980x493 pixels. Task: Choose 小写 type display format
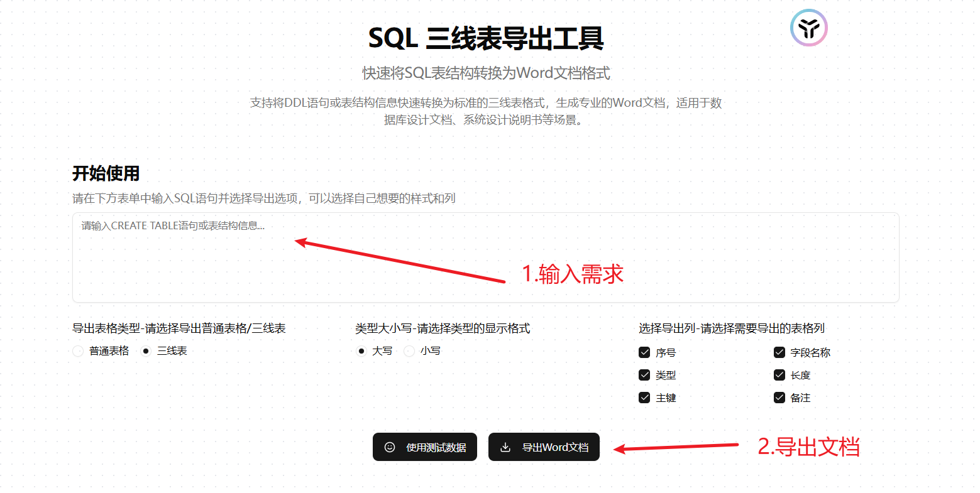tap(409, 351)
